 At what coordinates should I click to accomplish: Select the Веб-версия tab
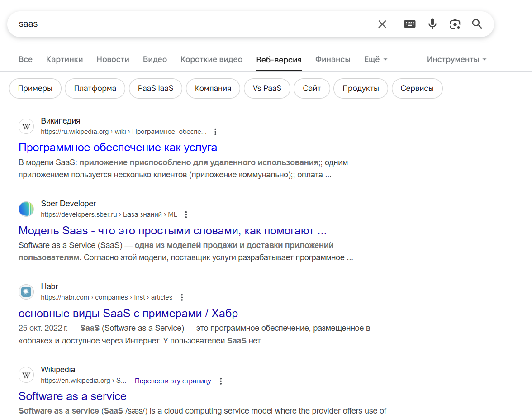pos(279,60)
